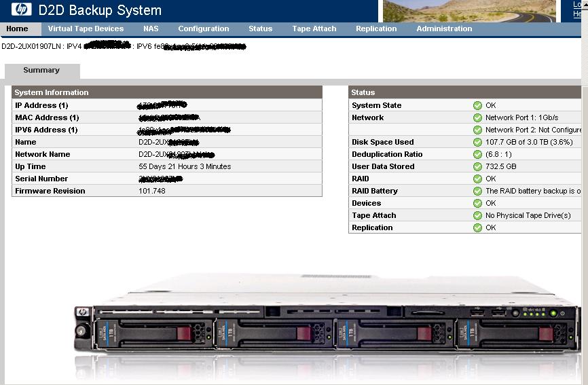This screenshot has height=385, width=588.
Task: Click the RAID battery backup status text
Action: 533,191
